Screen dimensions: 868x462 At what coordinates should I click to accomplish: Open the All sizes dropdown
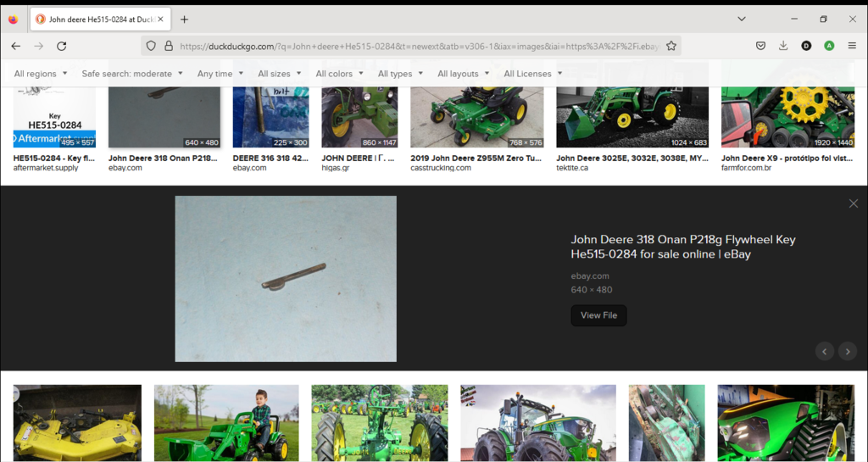click(x=279, y=74)
